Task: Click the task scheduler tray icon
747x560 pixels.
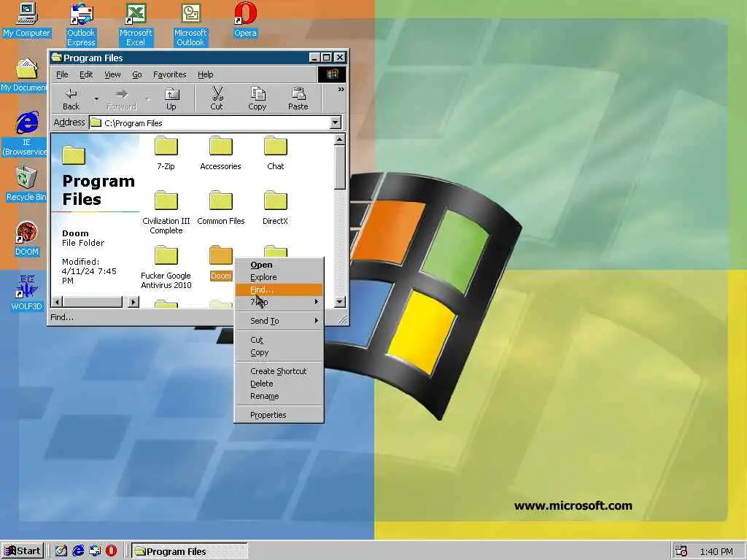Action: pyautogui.click(x=681, y=551)
